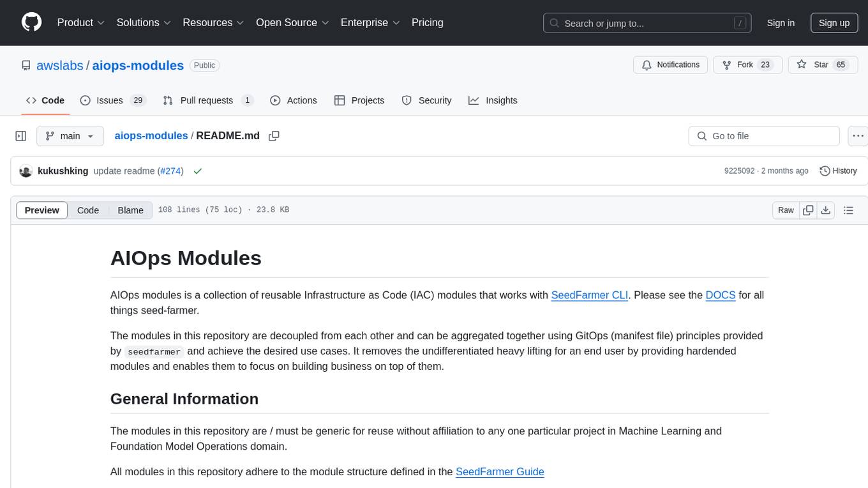Expand the Product menu

pos(81,22)
